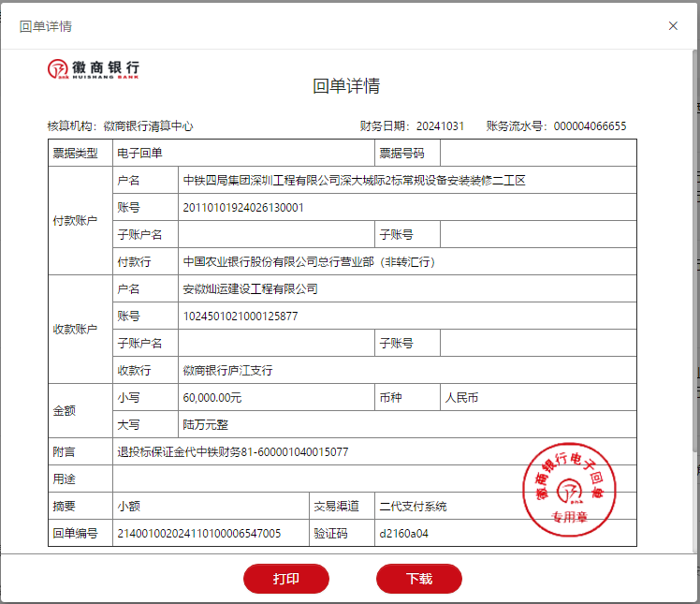The image size is (700, 604).
Task: Click the amount 60,000.00元
Action: [x=212, y=398]
